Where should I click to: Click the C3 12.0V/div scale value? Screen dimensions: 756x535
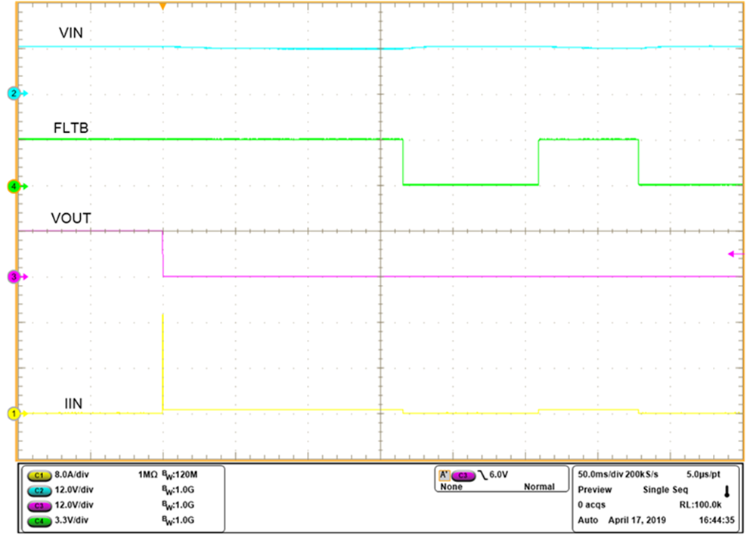(74, 505)
